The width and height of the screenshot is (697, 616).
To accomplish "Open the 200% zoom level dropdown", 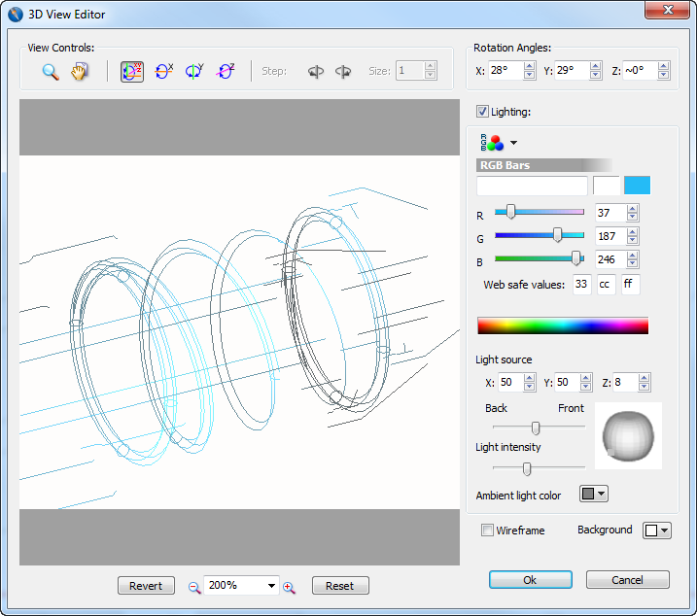I will (271, 586).
